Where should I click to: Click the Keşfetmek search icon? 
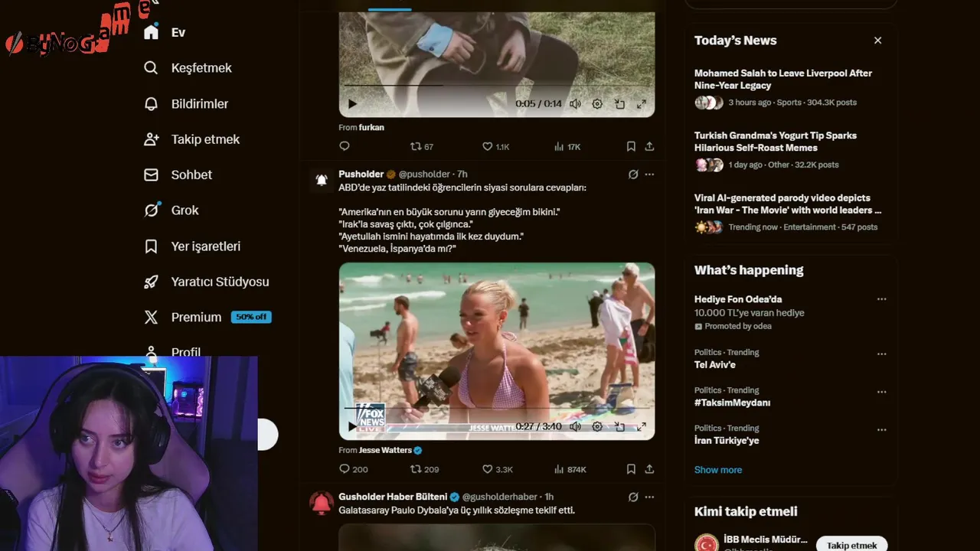pyautogui.click(x=151, y=68)
